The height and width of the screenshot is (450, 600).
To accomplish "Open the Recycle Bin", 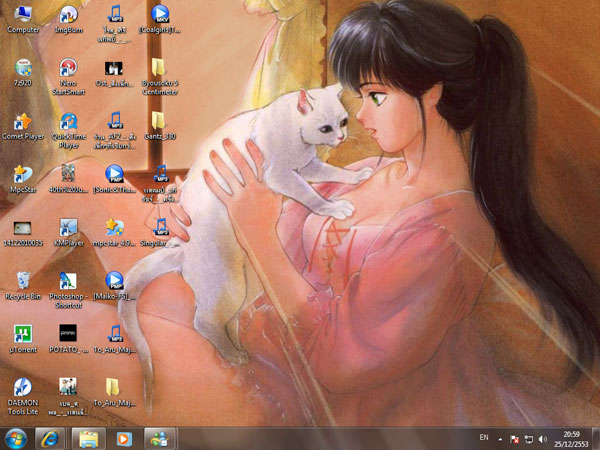I will click(23, 285).
